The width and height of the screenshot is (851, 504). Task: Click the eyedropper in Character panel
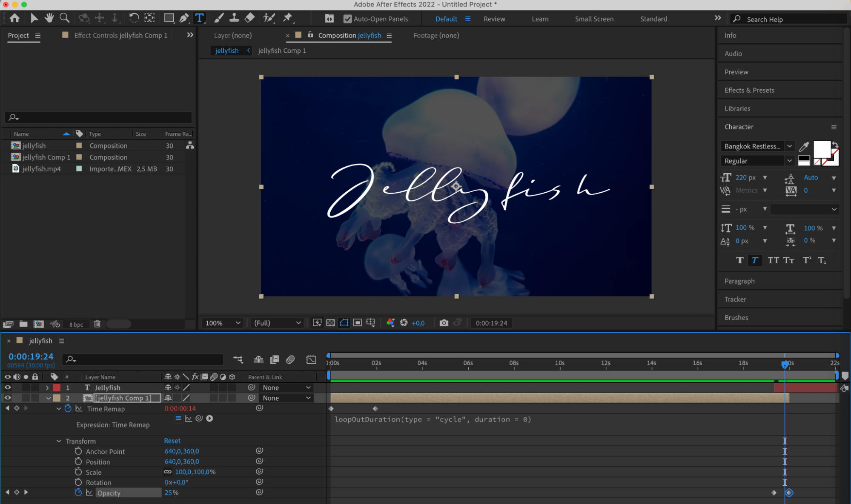(x=804, y=147)
